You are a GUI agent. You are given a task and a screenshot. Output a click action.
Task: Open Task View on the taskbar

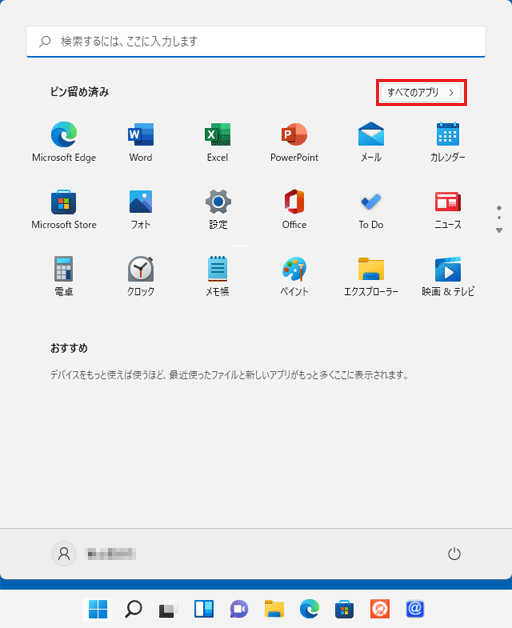[168, 609]
